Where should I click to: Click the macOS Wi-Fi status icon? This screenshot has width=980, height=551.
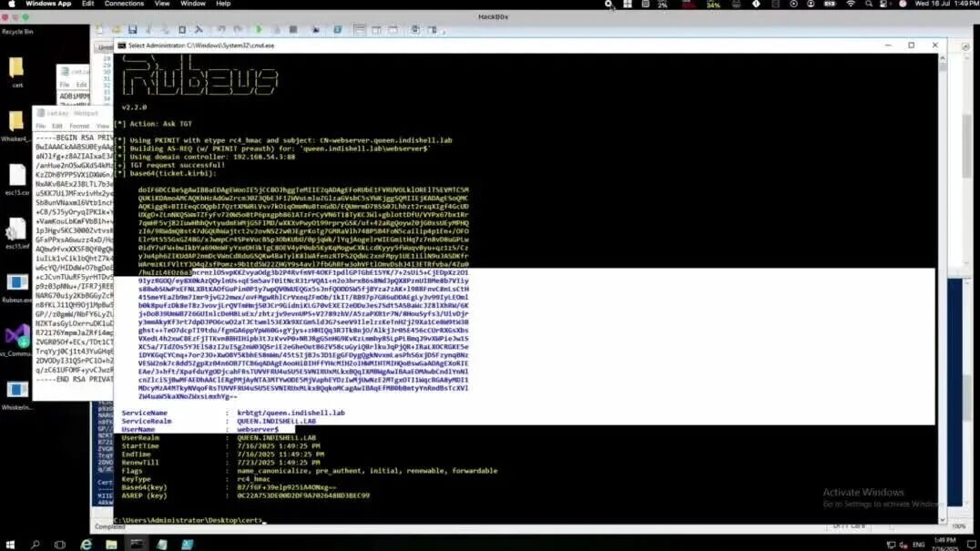point(851,4)
